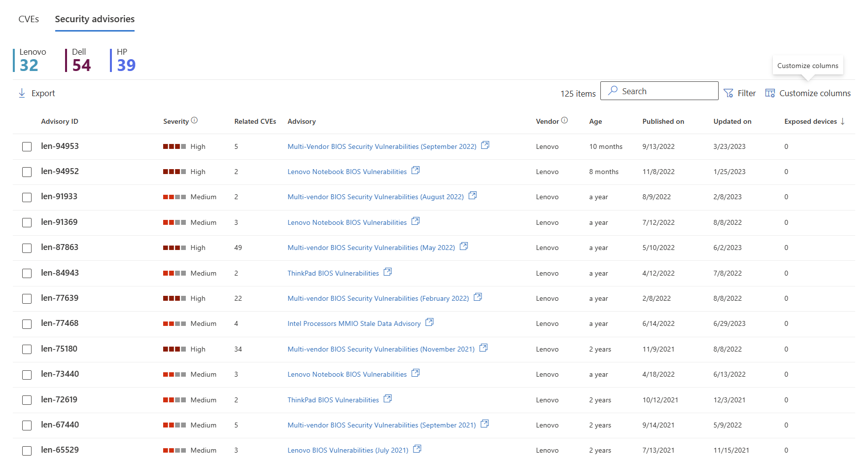
Task: Click the len-75180 High severity indicator
Action: [174, 349]
